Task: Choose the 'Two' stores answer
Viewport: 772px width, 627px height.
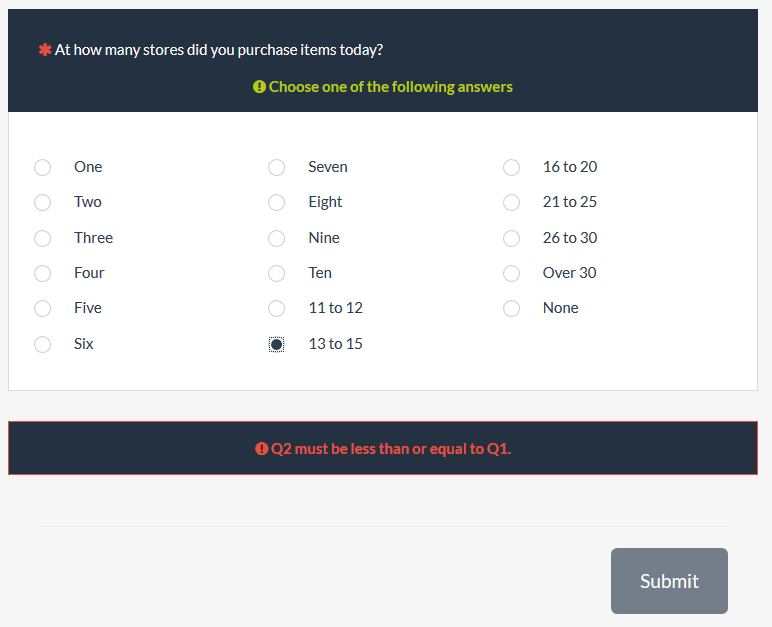Action: (x=43, y=202)
